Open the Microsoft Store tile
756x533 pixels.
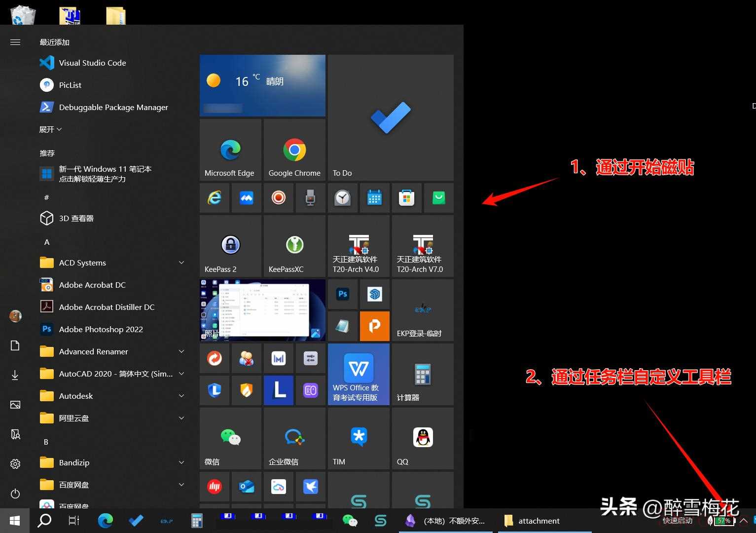407,198
